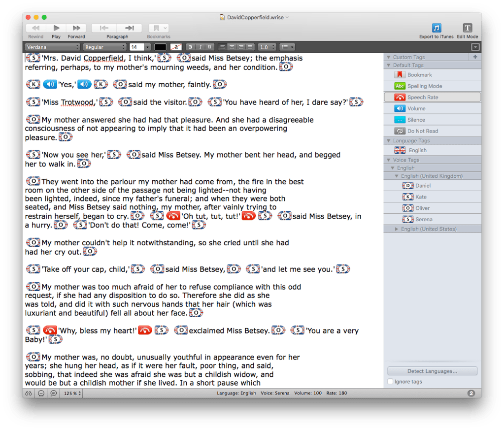Enable the Ignore tags checkbox
The height and width of the screenshot is (430, 504).
(391, 382)
